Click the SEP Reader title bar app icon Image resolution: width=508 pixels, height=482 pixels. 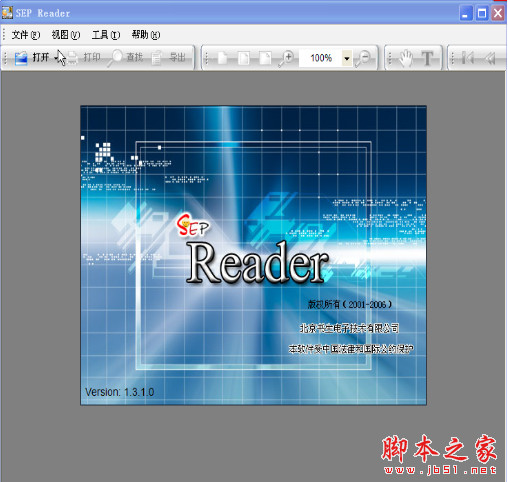7,13
